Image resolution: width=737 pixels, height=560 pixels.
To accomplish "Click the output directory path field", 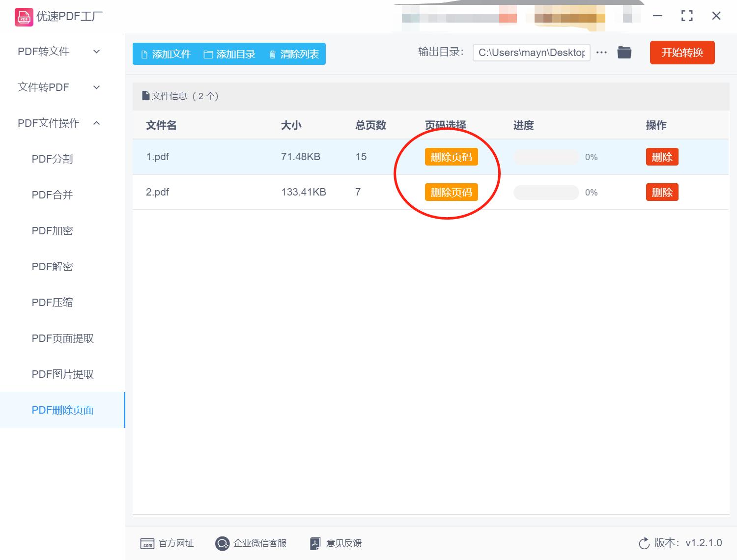I will click(531, 52).
